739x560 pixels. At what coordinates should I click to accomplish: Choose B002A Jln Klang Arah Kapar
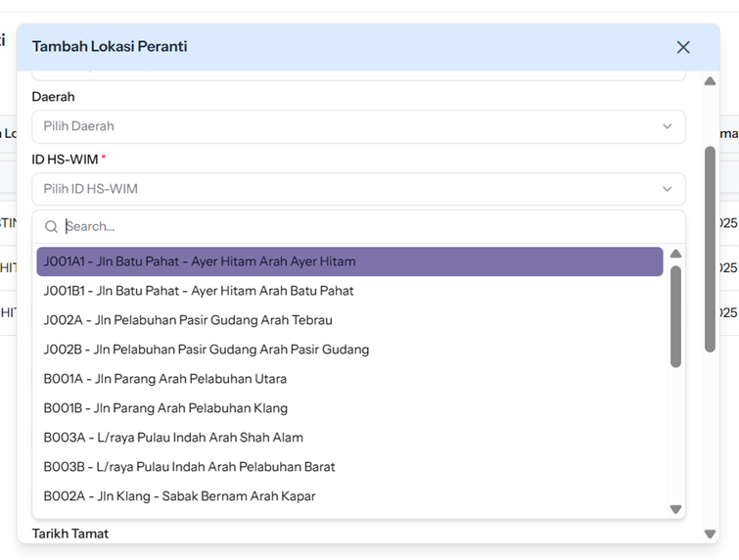click(x=349, y=496)
